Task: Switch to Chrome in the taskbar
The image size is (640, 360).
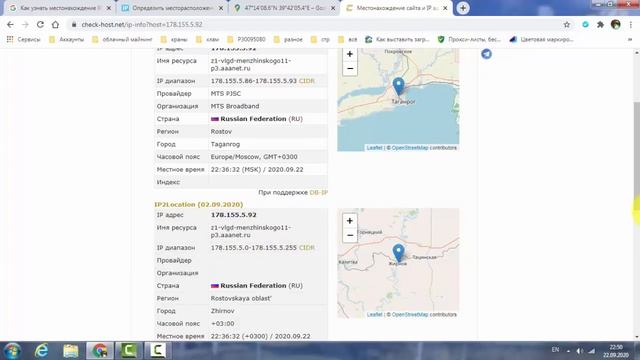Action: [100, 351]
